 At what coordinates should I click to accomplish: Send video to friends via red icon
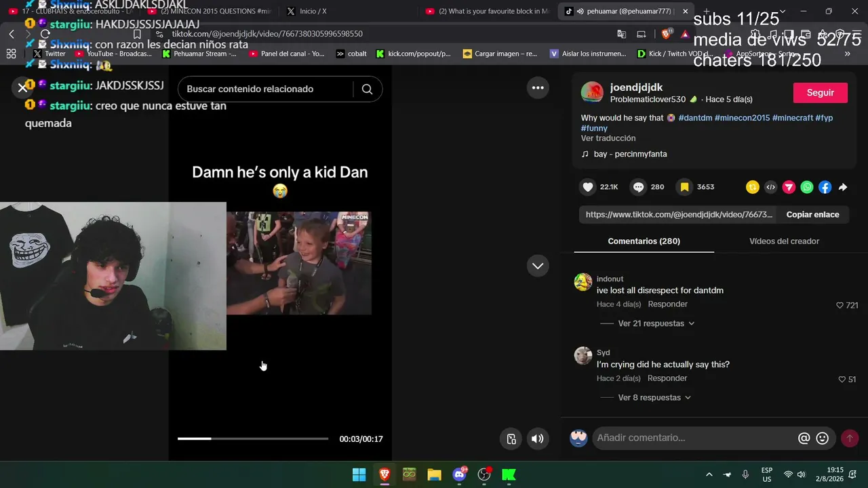click(x=789, y=187)
